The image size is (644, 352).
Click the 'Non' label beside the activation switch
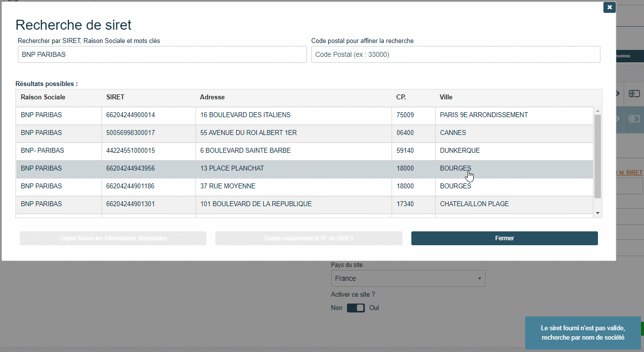337,308
